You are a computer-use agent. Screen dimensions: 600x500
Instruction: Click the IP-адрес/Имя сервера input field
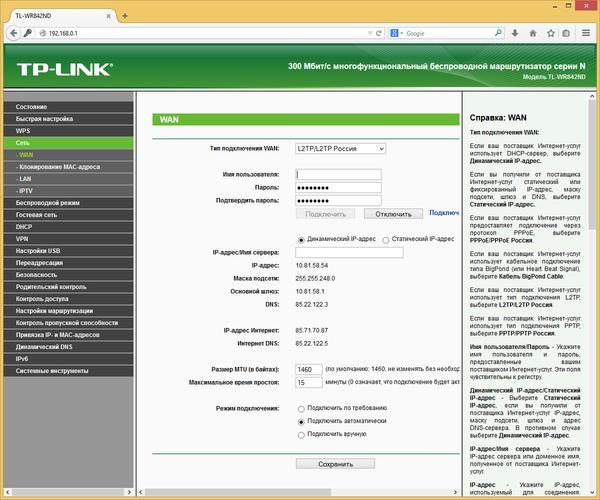pyautogui.click(x=349, y=252)
